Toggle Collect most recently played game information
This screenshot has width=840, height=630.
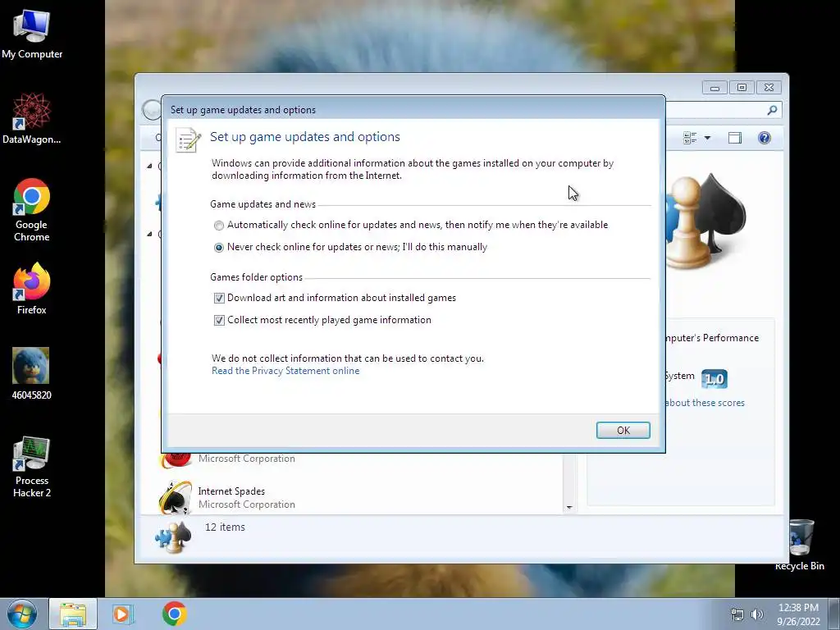point(219,321)
